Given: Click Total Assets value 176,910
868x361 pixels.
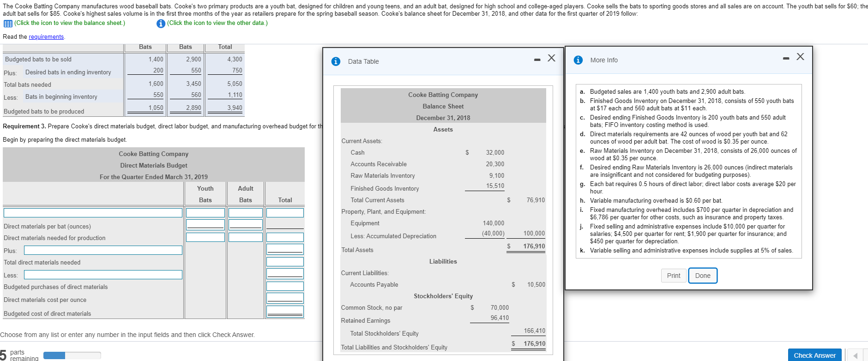Looking at the screenshot, I should (x=534, y=247).
